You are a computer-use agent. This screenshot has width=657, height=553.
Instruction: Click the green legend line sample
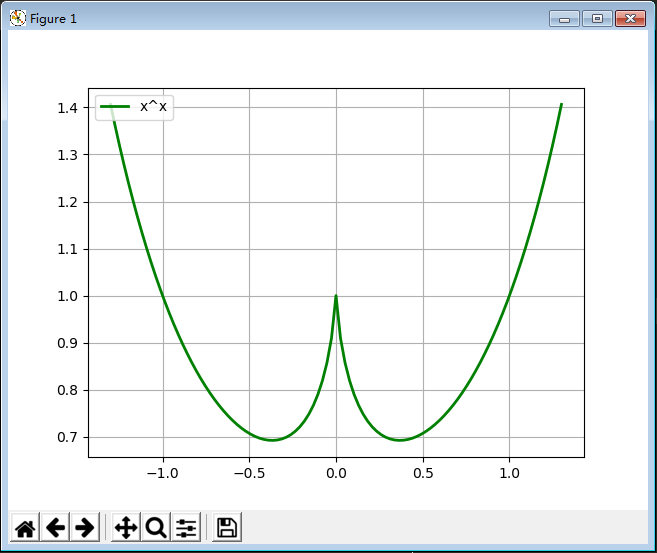[115, 107]
